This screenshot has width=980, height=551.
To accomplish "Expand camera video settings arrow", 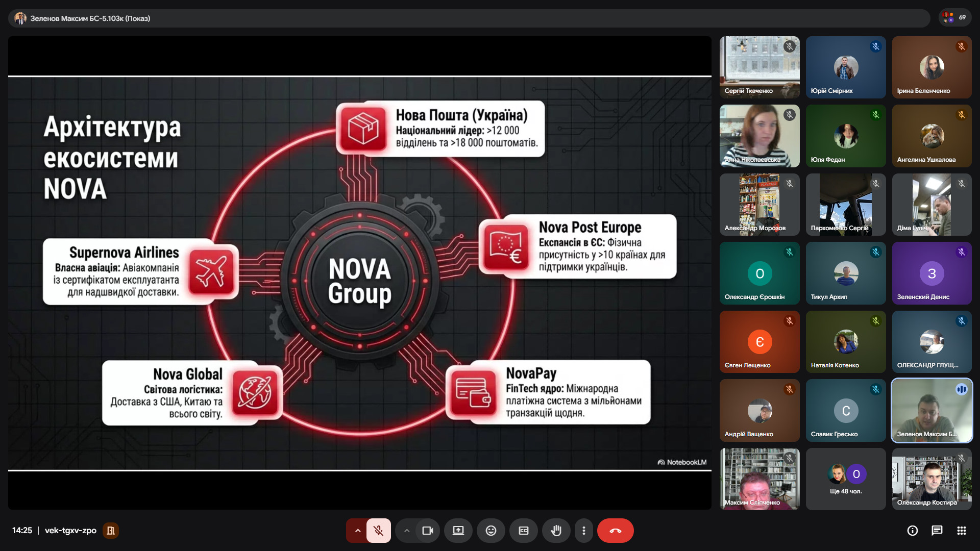I will tap(406, 531).
